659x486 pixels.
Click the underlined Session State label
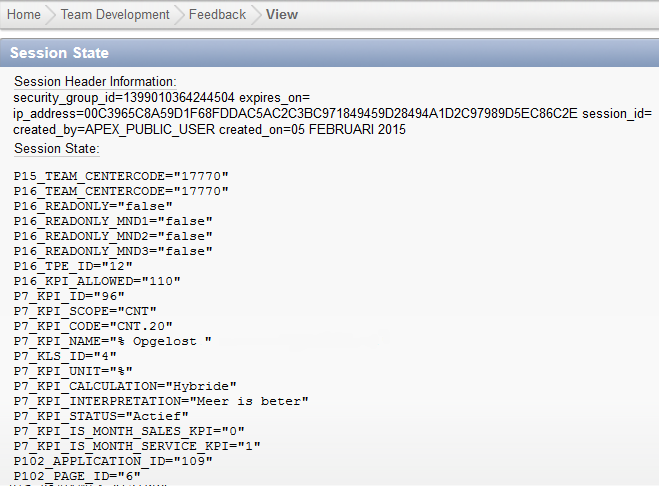57,149
